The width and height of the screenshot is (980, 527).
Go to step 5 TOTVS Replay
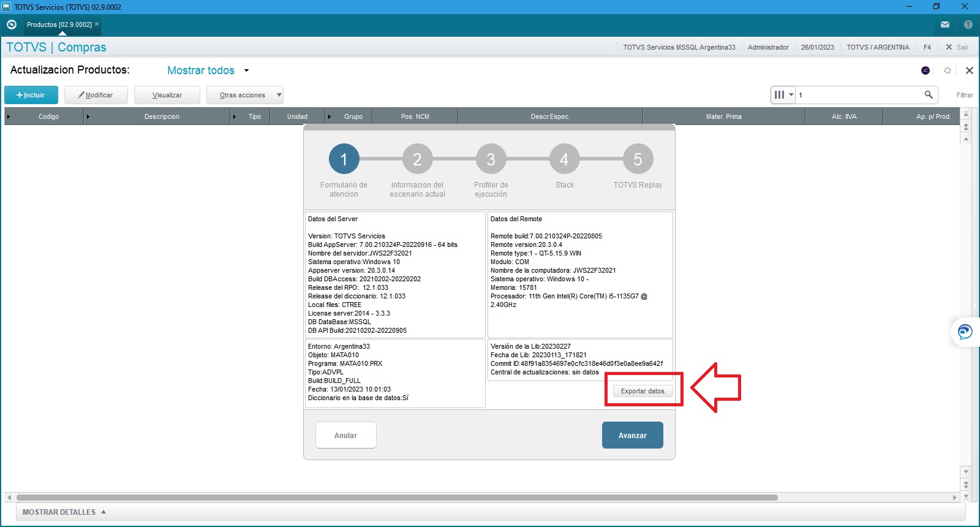[x=638, y=159]
